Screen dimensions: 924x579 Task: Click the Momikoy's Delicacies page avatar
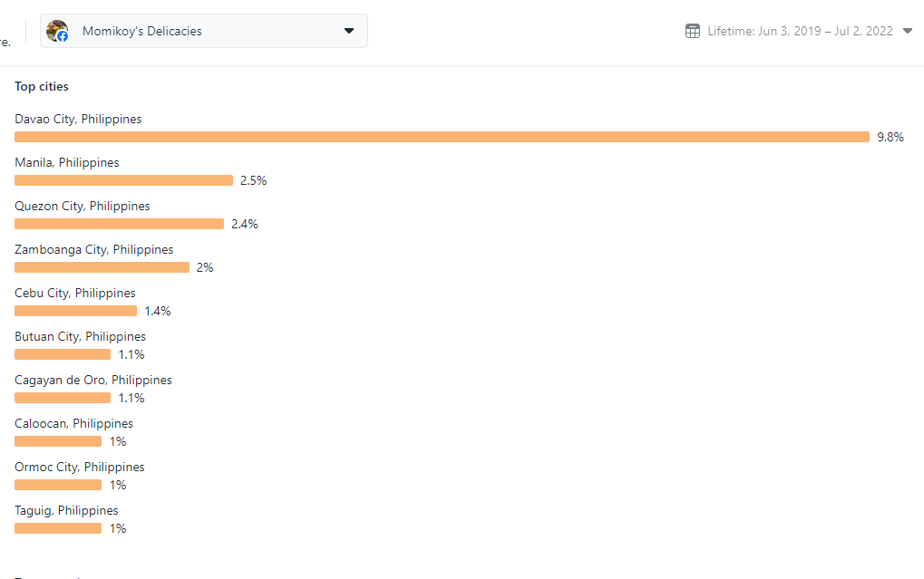[57, 31]
